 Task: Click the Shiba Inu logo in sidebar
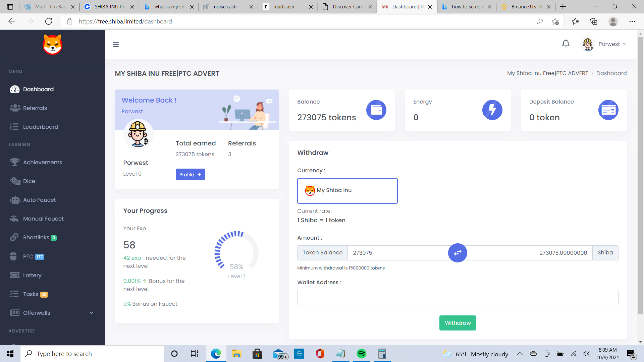(x=53, y=45)
